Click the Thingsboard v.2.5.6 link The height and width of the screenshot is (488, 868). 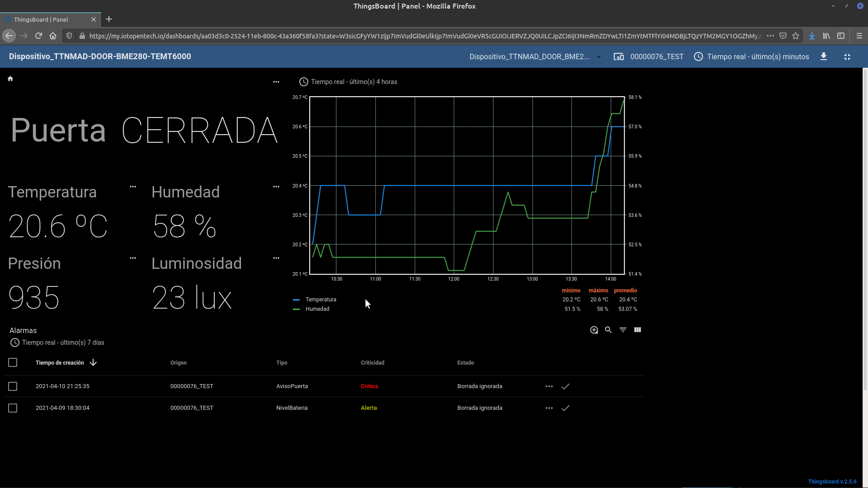coord(832,482)
